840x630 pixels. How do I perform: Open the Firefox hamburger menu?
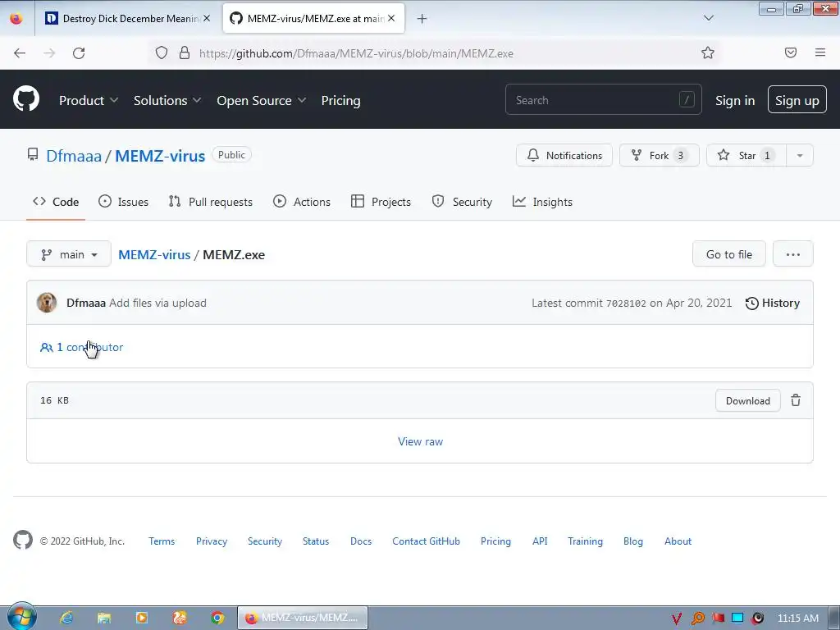[820, 52]
